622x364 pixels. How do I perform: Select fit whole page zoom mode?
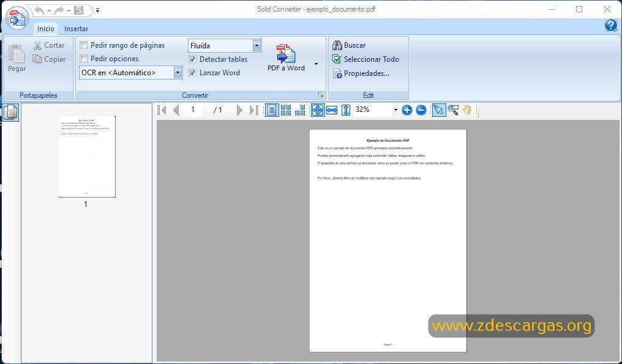tap(318, 110)
